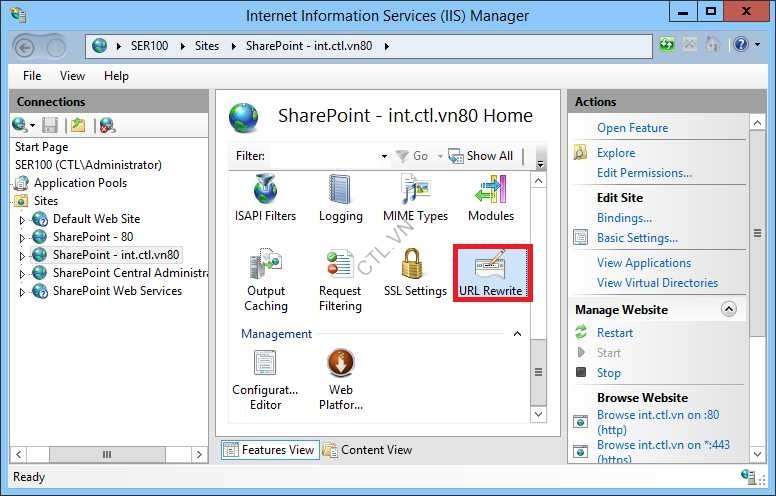Click the black Stop square icon
Viewport: 776px width, 496px height.
[581, 372]
